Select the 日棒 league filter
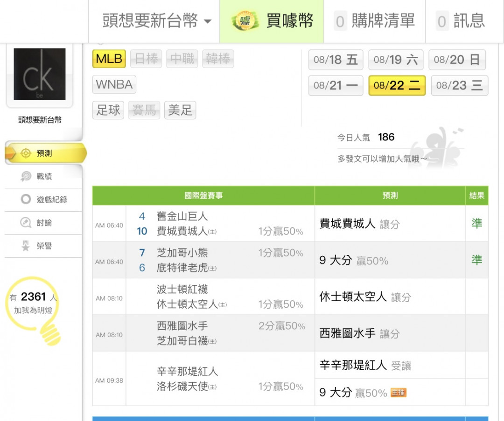Image resolution: width=504 pixels, height=421 pixels. [146, 59]
